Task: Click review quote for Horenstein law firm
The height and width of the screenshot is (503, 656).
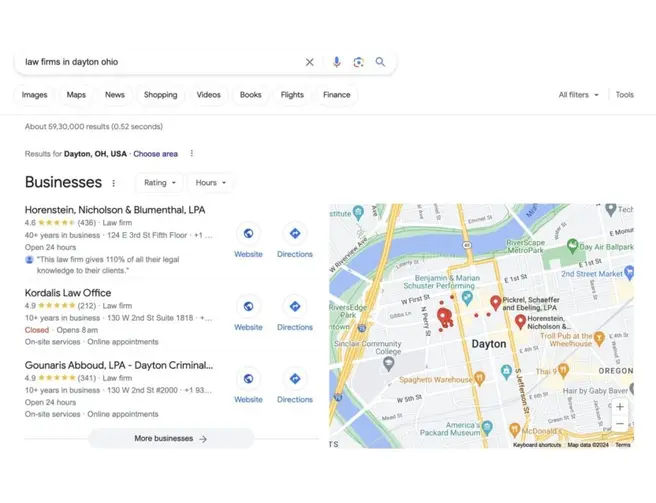Action: click(x=108, y=265)
